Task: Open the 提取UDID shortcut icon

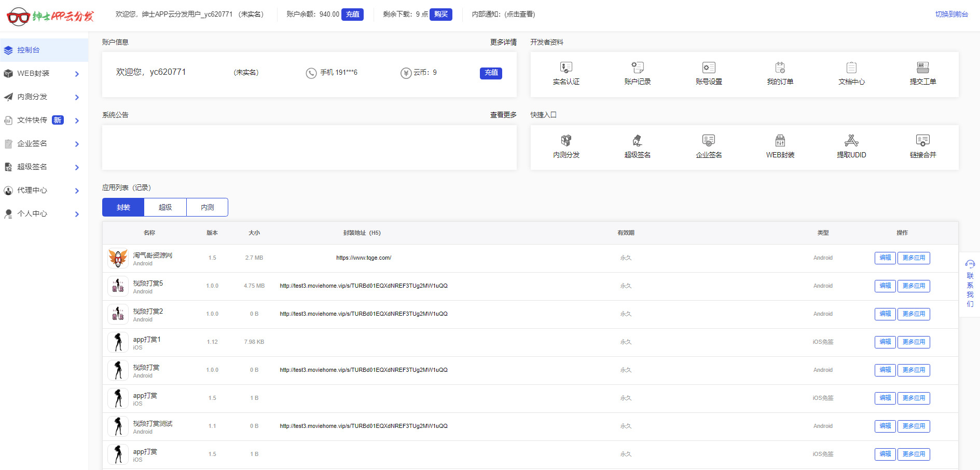Action: click(x=851, y=141)
